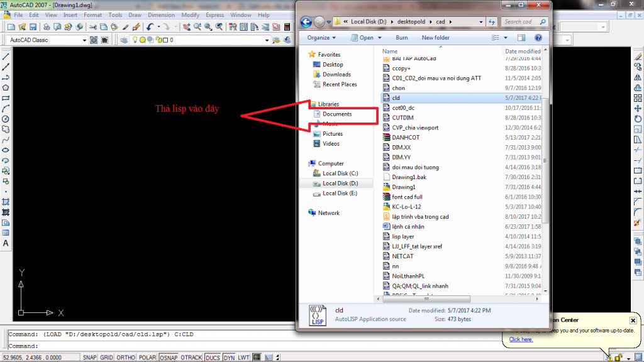The width and height of the screenshot is (644, 362).
Task: Open the layer list dropdown
Action: [x=267, y=40]
